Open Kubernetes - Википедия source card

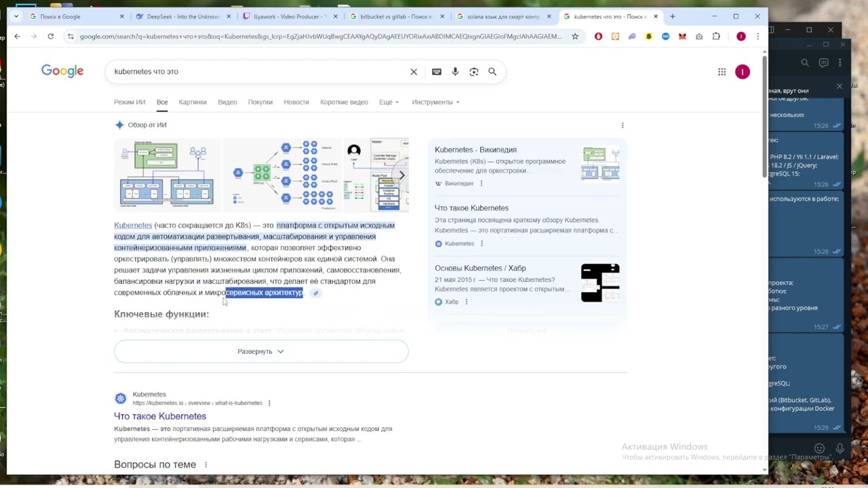475,150
